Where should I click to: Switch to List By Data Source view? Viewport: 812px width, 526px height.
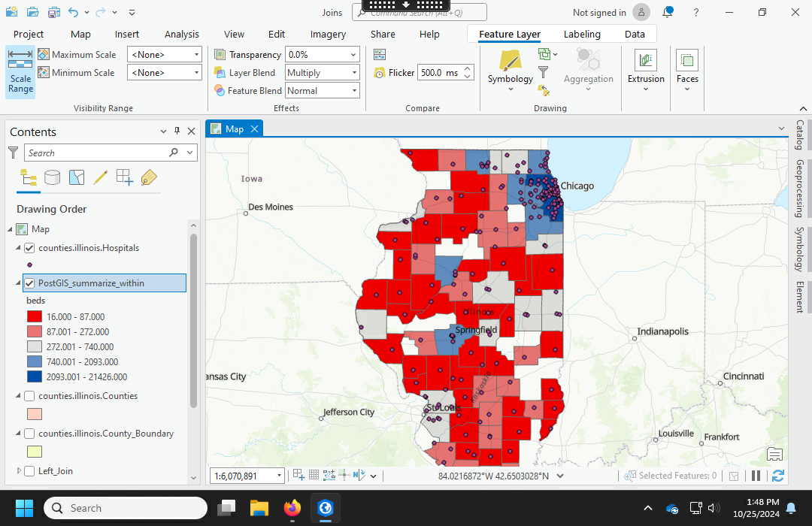(53, 177)
